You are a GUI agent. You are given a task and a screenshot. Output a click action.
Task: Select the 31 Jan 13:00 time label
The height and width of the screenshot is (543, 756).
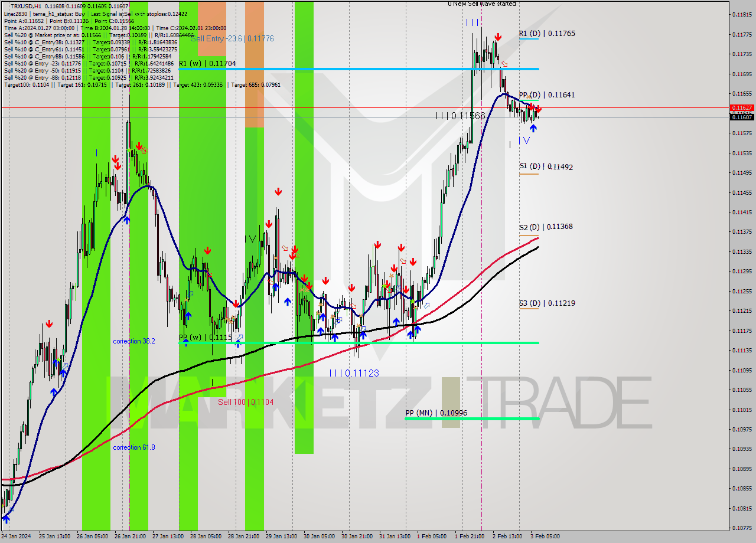pyautogui.click(x=395, y=537)
